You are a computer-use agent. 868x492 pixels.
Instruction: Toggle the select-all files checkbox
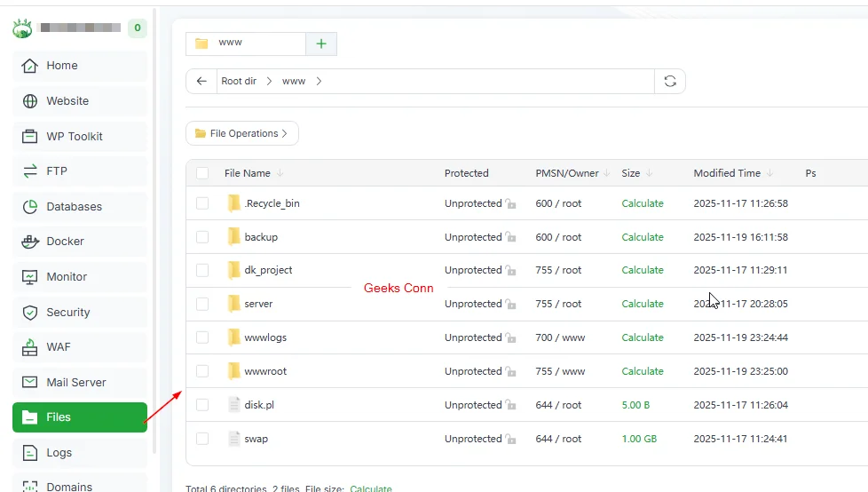[202, 173]
